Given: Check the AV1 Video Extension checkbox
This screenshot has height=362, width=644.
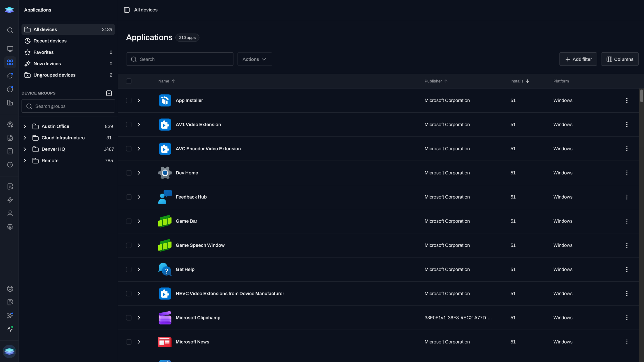Looking at the screenshot, I should coord(129,124).
